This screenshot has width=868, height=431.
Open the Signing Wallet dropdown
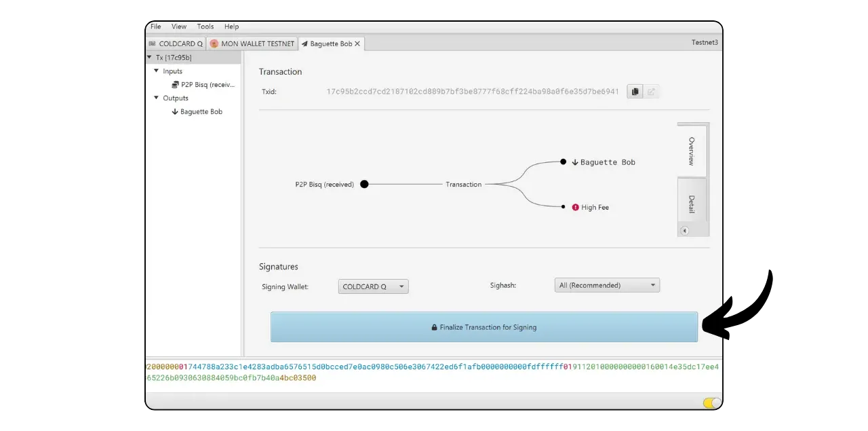coord(373,286)
